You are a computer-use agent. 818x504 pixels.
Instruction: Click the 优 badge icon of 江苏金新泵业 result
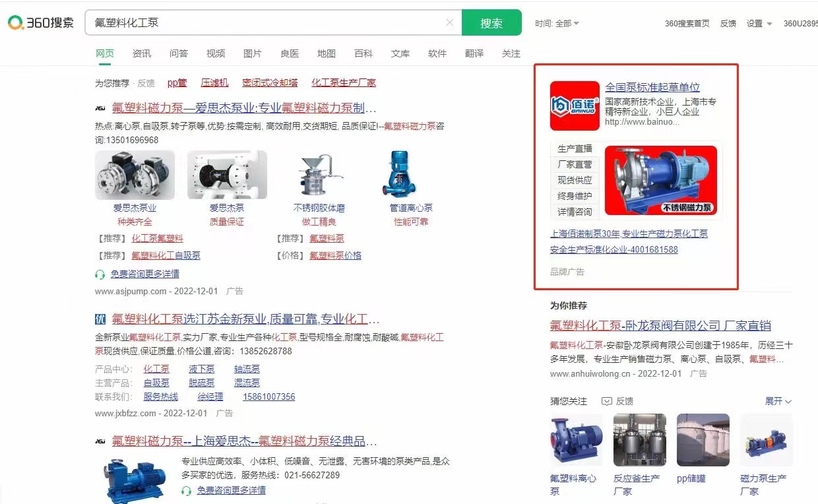click(100, 319)
